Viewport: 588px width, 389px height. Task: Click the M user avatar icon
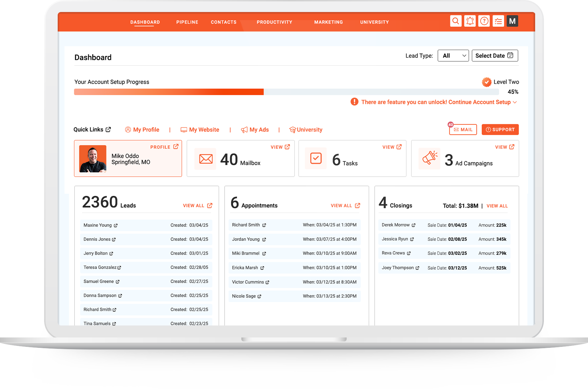click(x=512, y=21)
